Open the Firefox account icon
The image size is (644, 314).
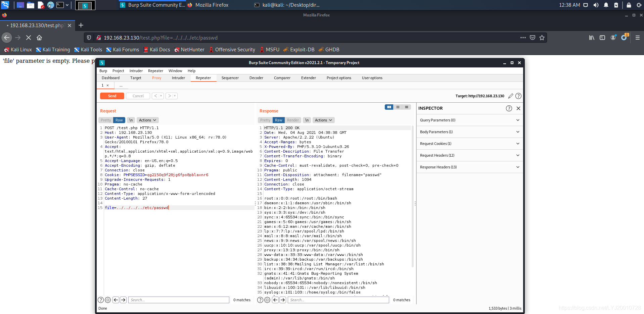coord(613,38)
